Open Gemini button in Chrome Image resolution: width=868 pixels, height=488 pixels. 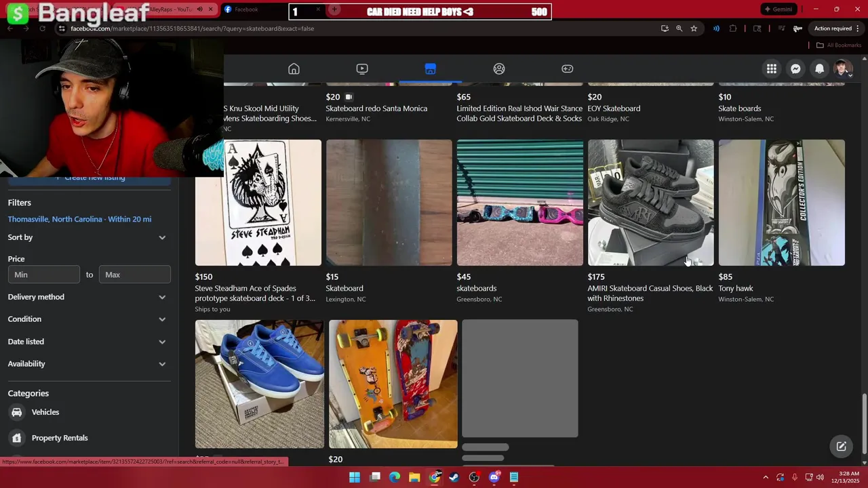coord(777,9)
